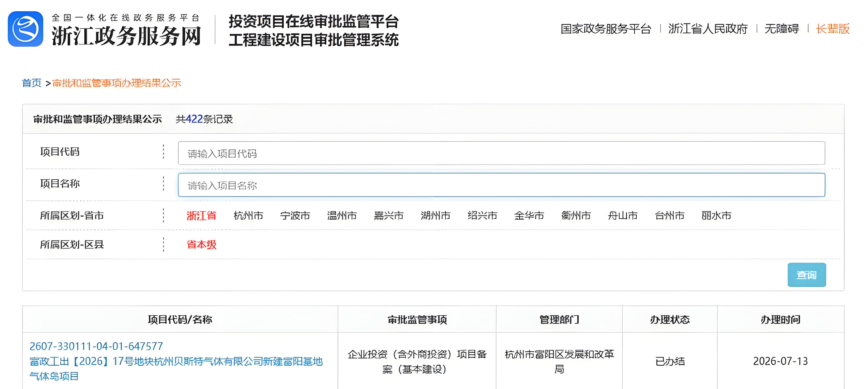Focus the 项目名称 input field
Viewport: 868px width, 389px height.
click(501, 185)
